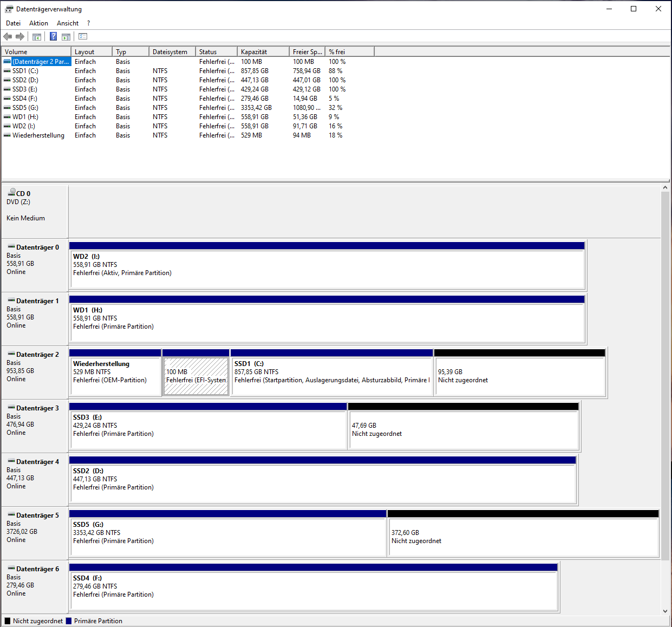Image resolution: width=672 pixels, height=627 pixels.
Task: Open the Datei menu
Action: (14, 23)
